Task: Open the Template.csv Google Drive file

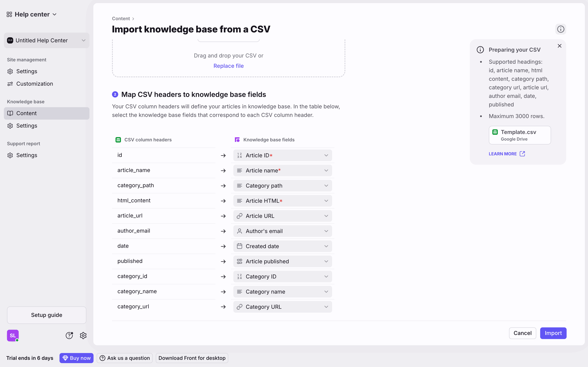Action: [520, 135]
